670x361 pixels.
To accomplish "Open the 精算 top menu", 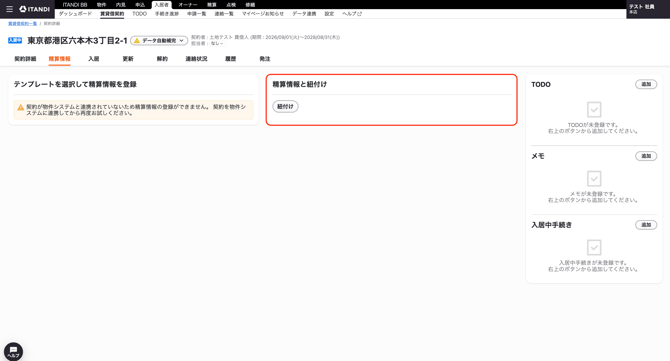I will click(x=212, y=5).
